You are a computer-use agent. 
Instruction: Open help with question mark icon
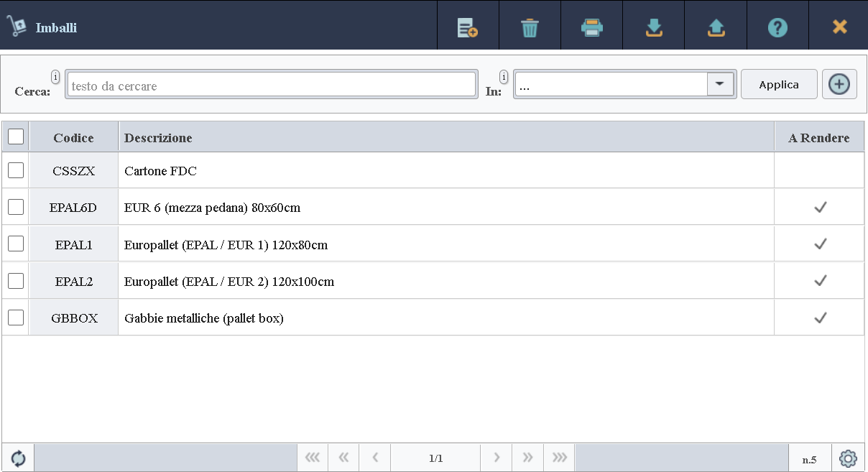point(777,28)
